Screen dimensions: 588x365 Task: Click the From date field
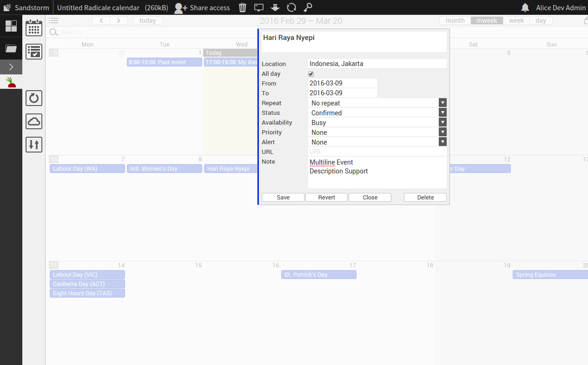[343, 83]
